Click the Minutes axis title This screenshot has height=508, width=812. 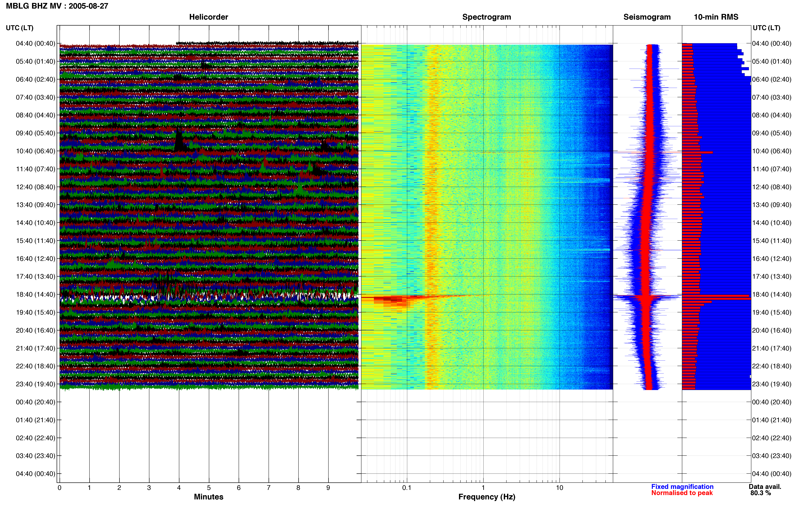point(209,497)
